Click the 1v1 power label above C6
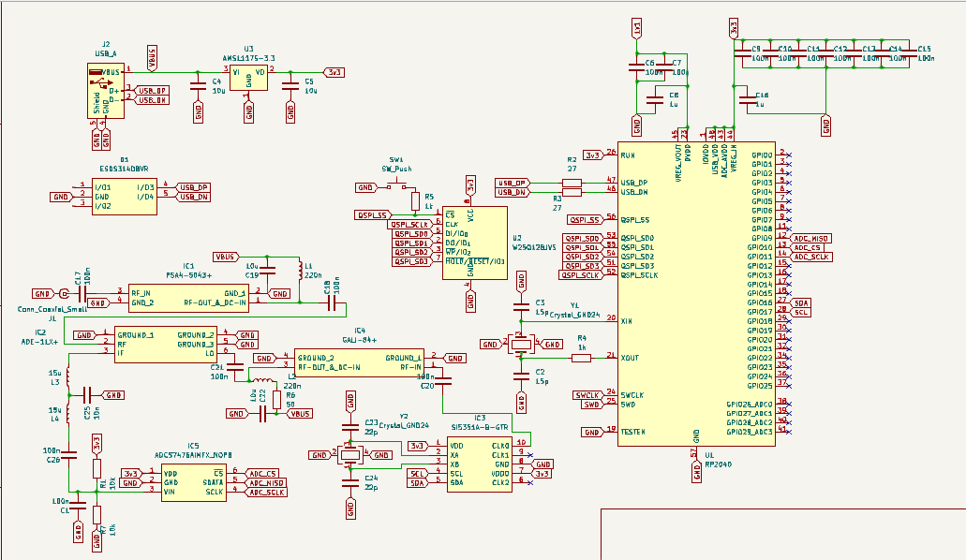This screenshot has height=560, width=966. 636,27
